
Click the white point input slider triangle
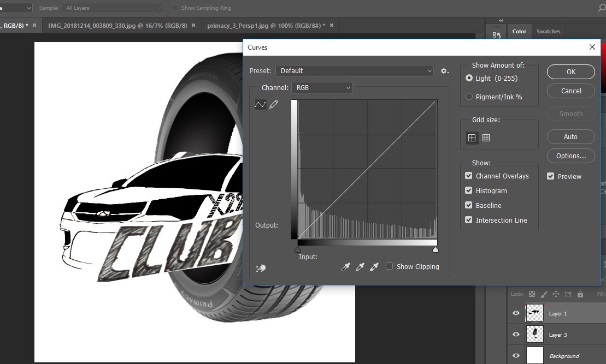click(x=436, y=250)
